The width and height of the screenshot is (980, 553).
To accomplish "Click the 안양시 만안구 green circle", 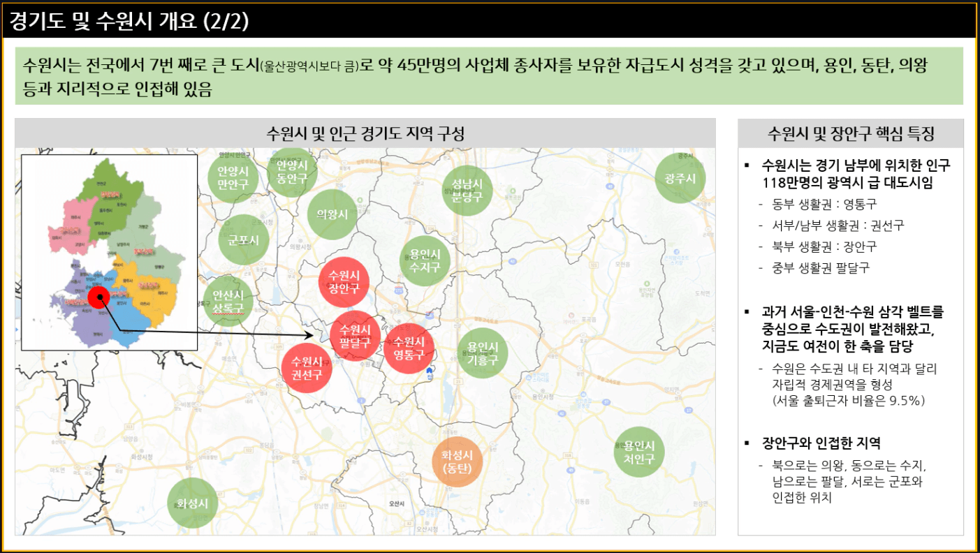I will pyautogui.click(x=233, y=177).
